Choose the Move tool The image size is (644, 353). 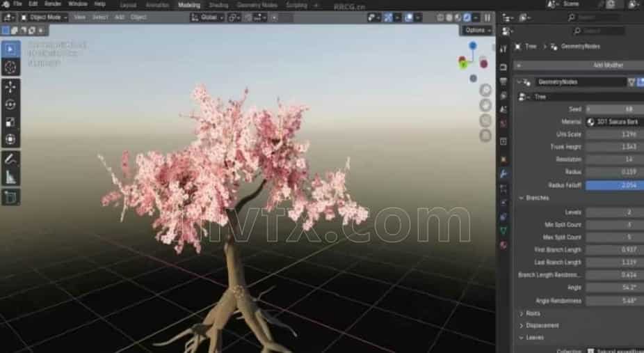click(x=10, y=87)
